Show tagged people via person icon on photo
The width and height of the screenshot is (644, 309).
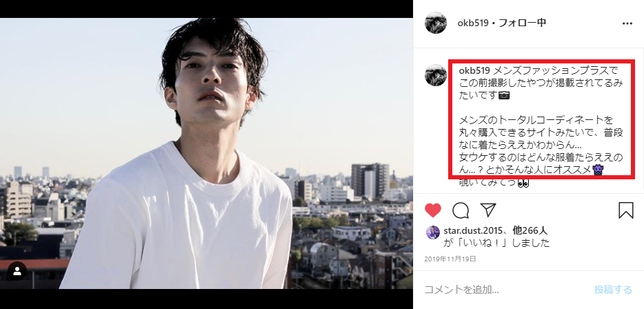[17, 271]
